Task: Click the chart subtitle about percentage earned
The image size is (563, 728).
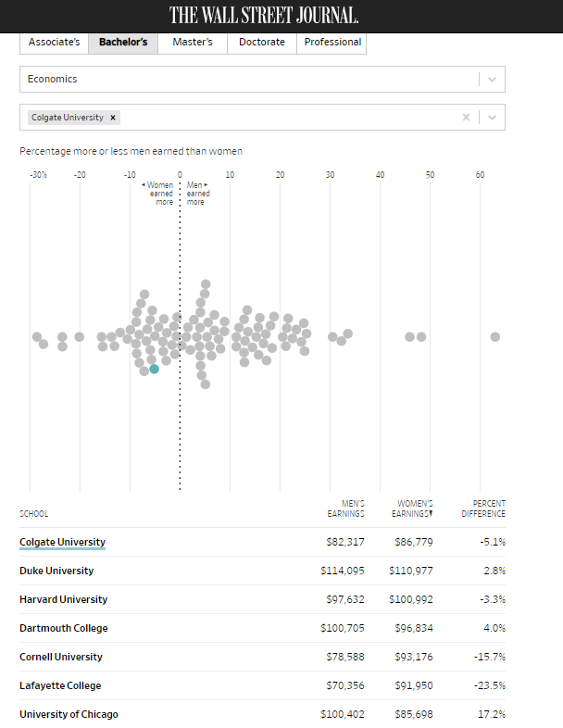Action: coord(131,151)
